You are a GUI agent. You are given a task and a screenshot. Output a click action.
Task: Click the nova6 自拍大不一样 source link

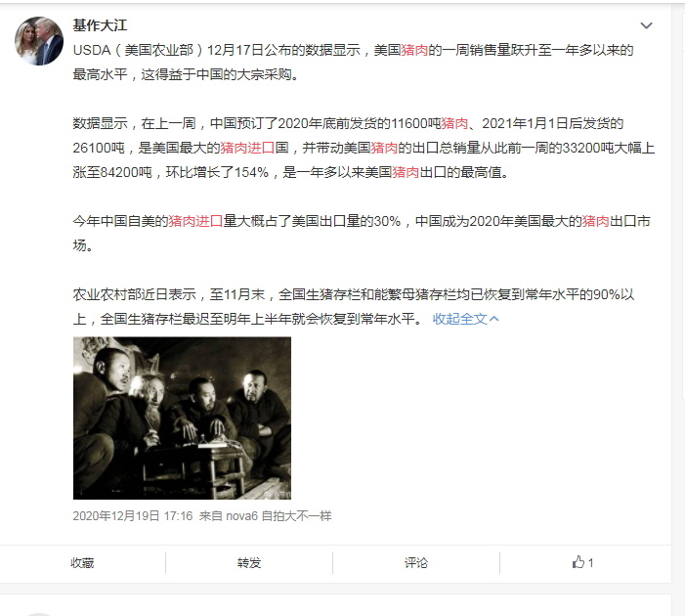click(278, 516)
